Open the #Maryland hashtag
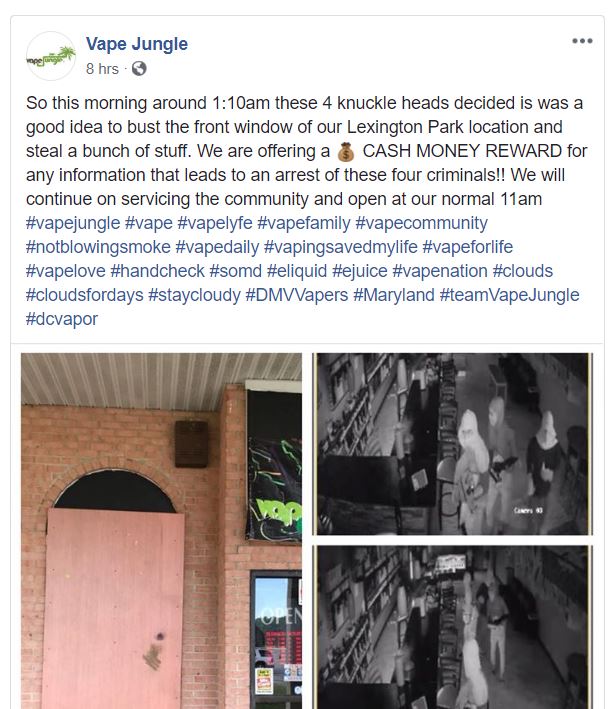 tap(394, 295)
